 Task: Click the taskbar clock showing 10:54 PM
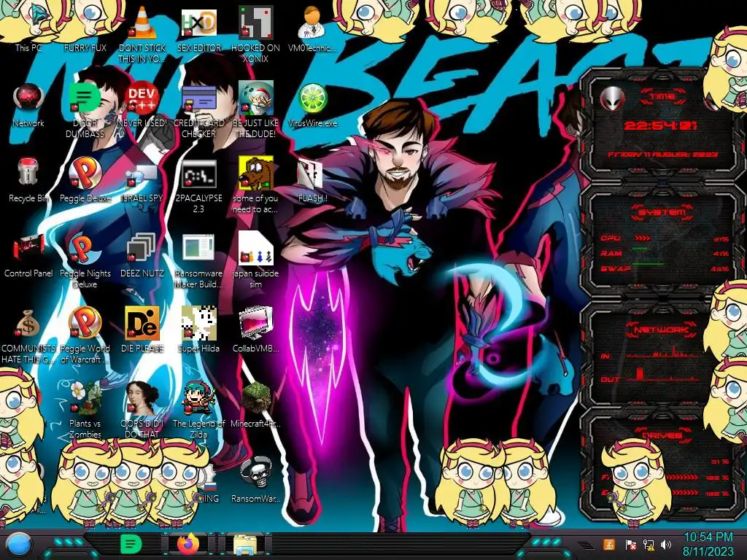point(708,544)
